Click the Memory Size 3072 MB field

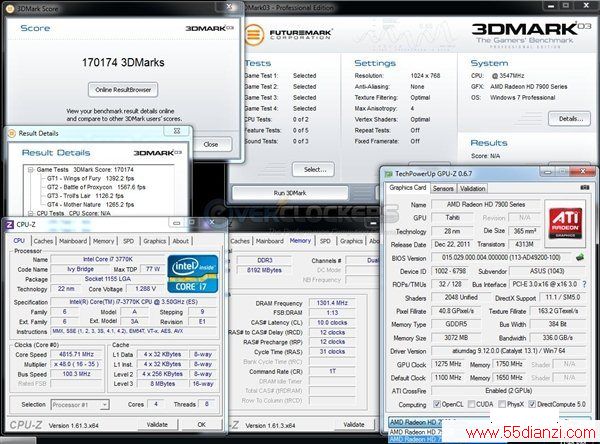(456, 338)
